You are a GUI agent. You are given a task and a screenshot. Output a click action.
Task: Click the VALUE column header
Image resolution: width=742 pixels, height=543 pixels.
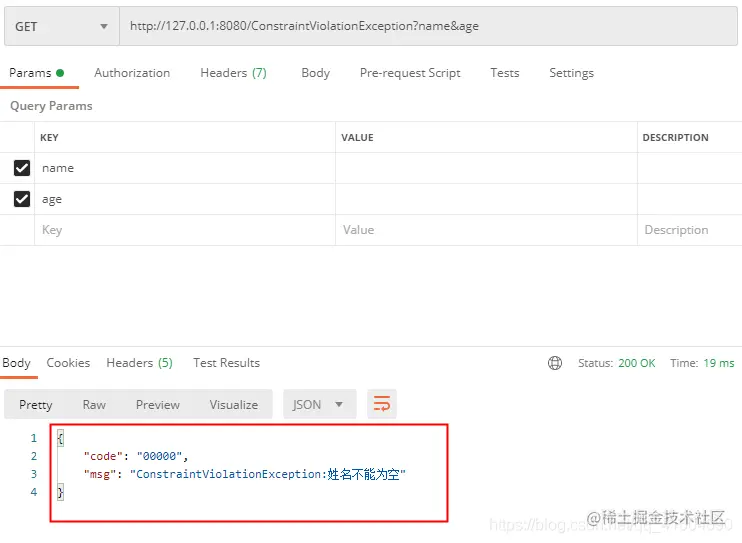point(357,138)
